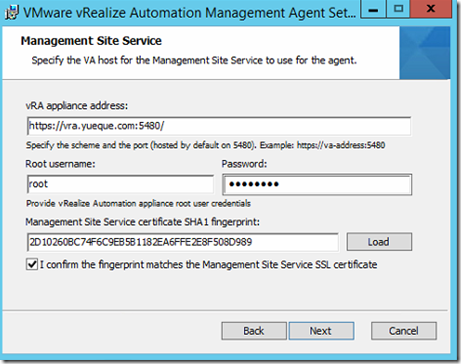Image resolution: width=461 pixels, height=364 pixels.
Task: Click the Management Site Service heading
Action: (91, 41)
